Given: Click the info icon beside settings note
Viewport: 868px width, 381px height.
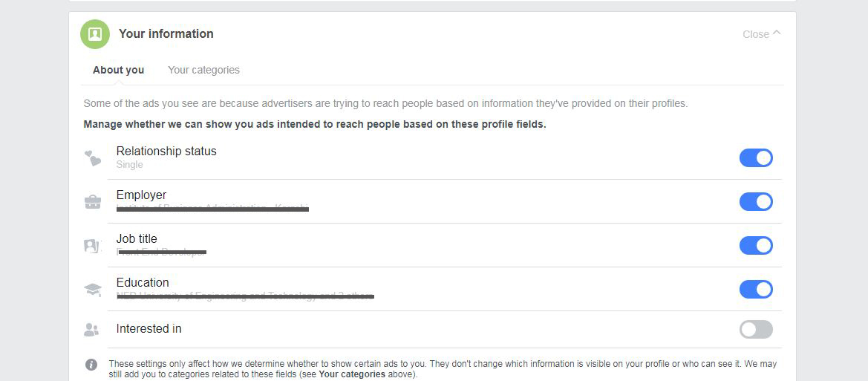Looking at the screenshot, I should click(x=91, y=365).
